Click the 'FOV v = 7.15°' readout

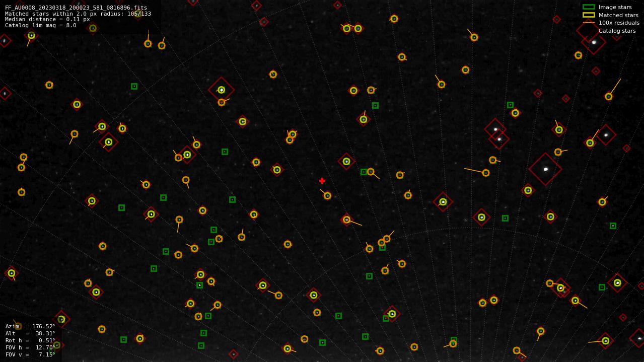30,354
